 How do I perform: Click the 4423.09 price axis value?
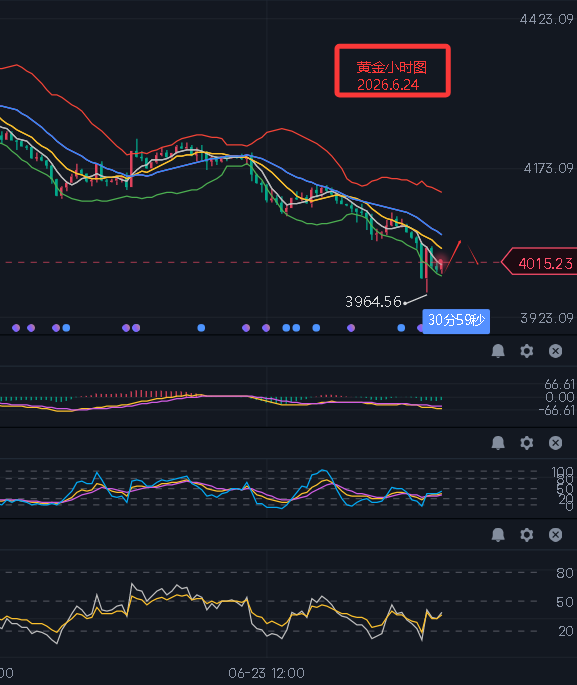[x=546, y=19]
